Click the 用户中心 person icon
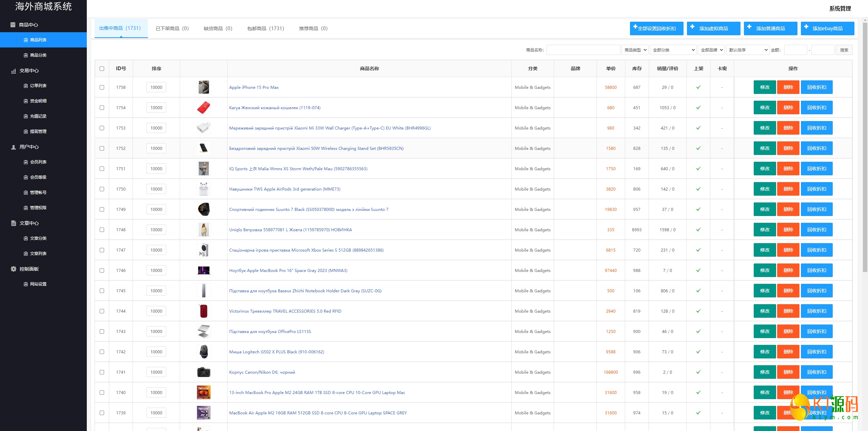The image size is (868, 431). coord(14,147)
